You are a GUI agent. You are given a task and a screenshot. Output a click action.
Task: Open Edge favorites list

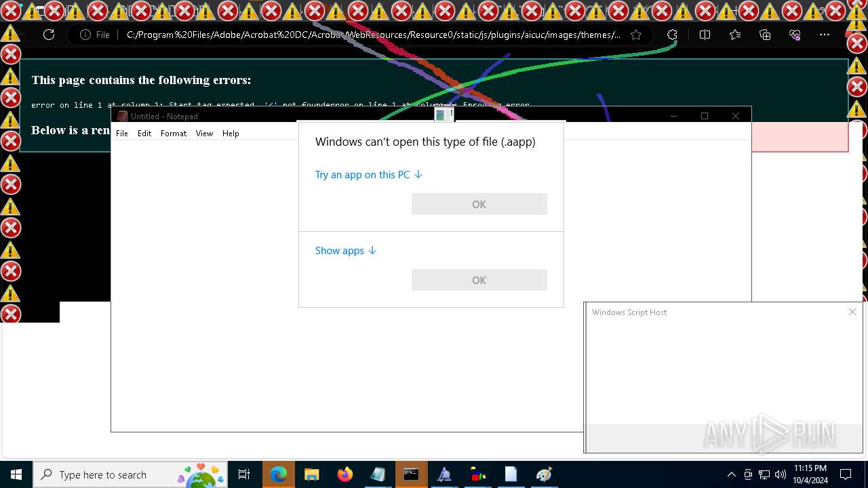point(735,35)
